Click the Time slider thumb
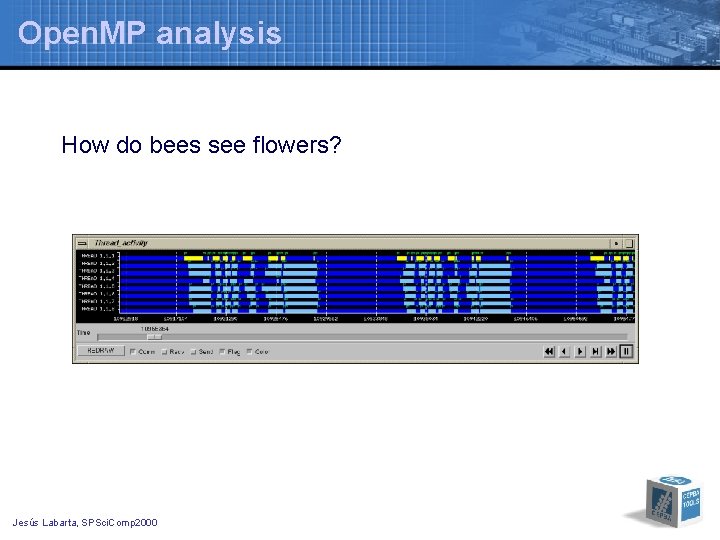This screenshot has height=540, width=720. 154,337
